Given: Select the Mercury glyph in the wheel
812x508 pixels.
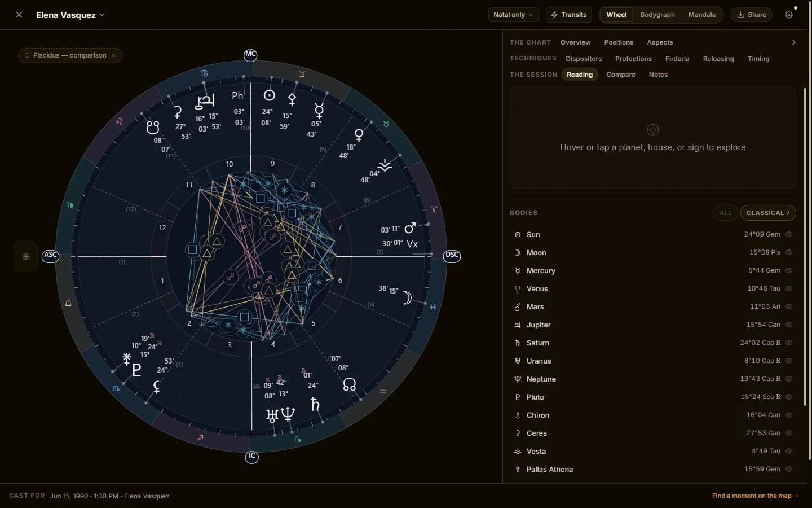Looking at the screenshot, I should coord(319,110).
